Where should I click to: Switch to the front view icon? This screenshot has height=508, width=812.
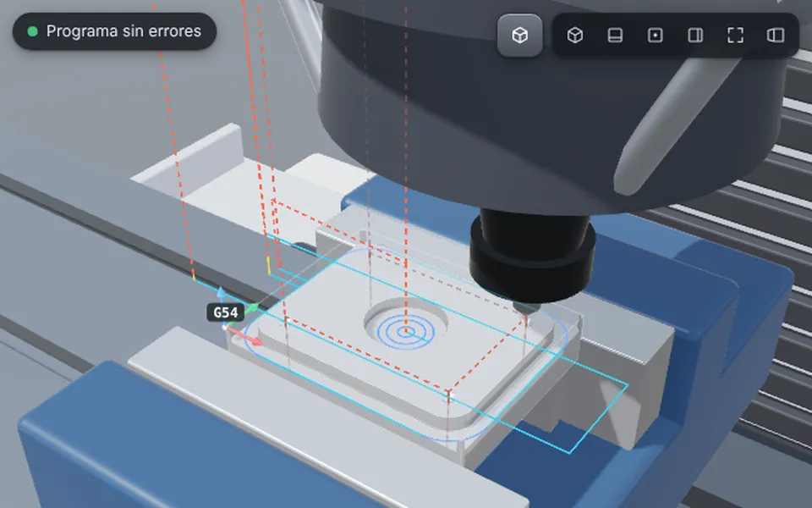point(615,36)
